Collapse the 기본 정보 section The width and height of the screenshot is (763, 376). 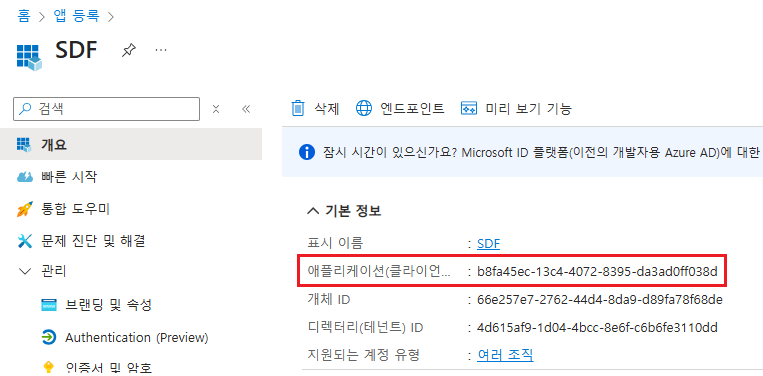tap(312, 211)
